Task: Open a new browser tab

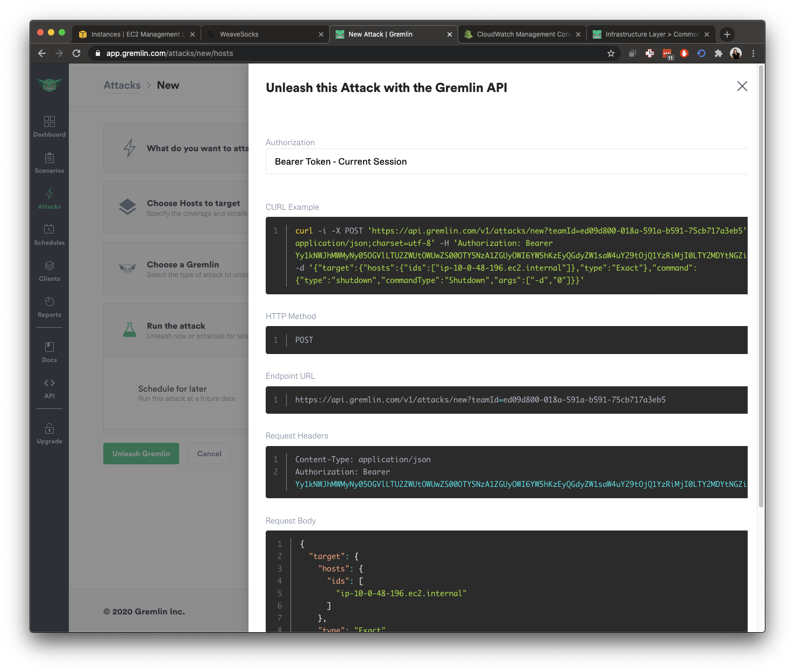Action: coord(727,34)
